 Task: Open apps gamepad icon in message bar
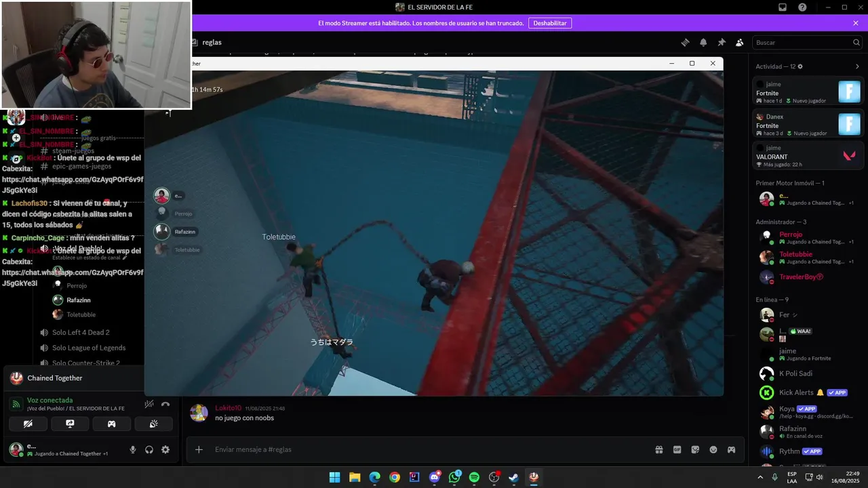coord(732,449)
